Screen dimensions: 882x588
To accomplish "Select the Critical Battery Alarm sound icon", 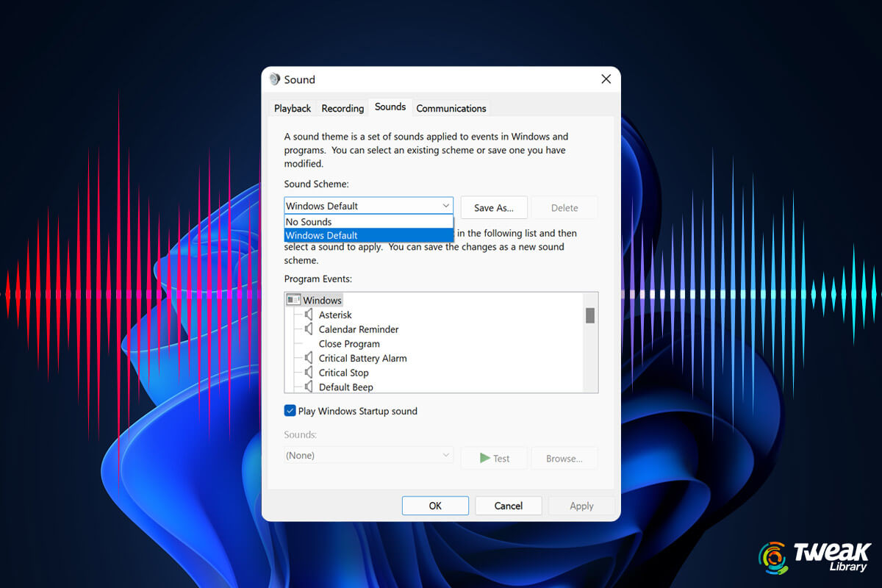I will (x=309, y=358).
